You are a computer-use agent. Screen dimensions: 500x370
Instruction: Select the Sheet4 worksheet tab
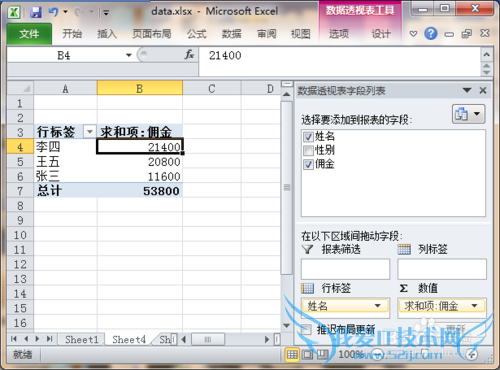click(x=129, y=339)
